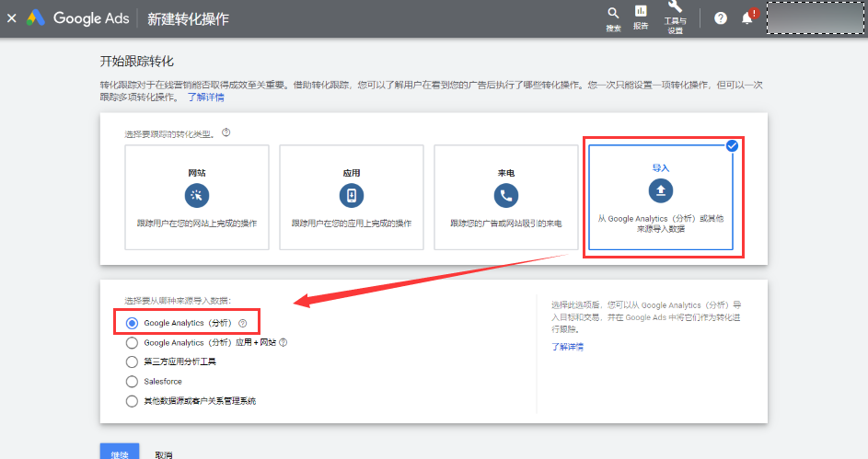Click 跟踪用户在您的网站上完成的操作 description
Viewport: 868px width, 459px height.
196,224
